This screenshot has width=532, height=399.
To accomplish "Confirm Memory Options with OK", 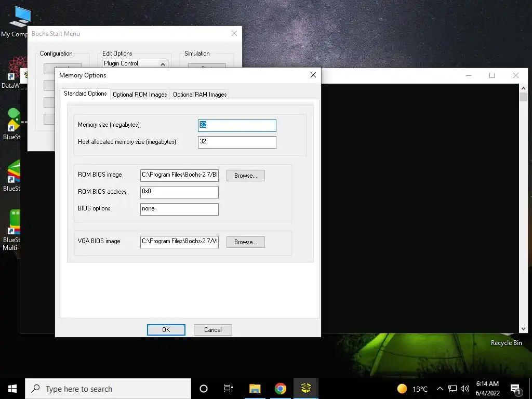I will (x=166, y=330).
